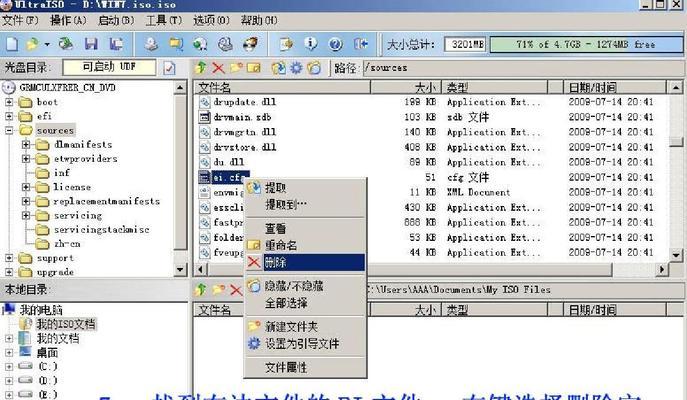The image size is (687, 400).
Task: Expand the support folder node
Action: tap(9, 258)
